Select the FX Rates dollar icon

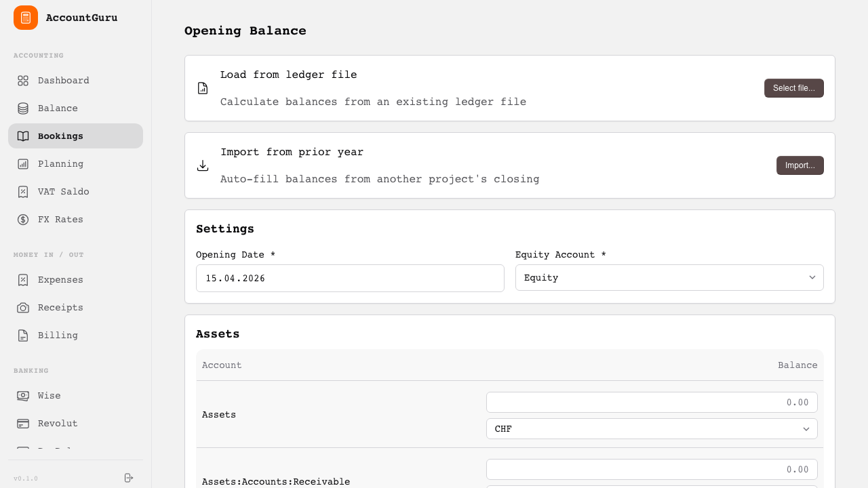coord(22,219)
